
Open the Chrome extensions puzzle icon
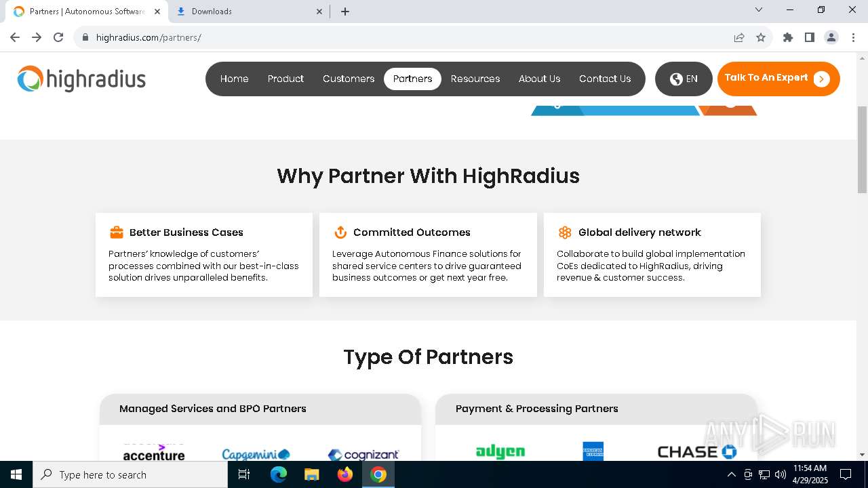[788, 37]
